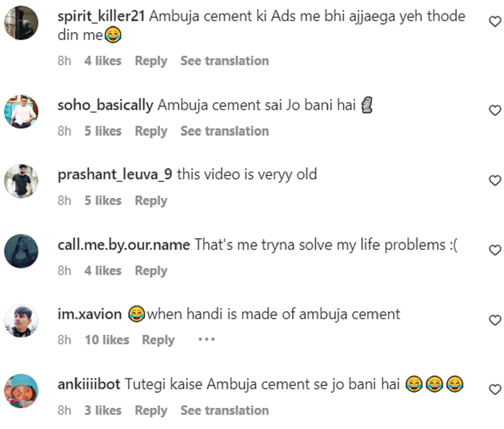Heart ankiiiibot's comment
The height and width of the screenshot is (429, 504).
(x=496, y=390)
